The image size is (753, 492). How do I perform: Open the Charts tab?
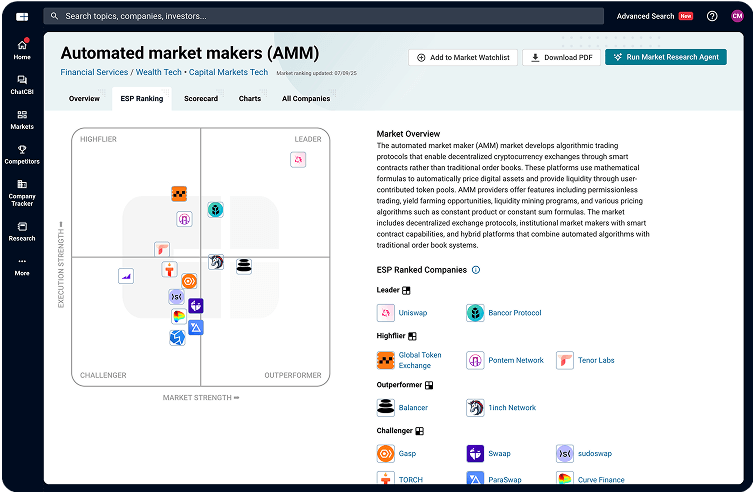point(250,99)
